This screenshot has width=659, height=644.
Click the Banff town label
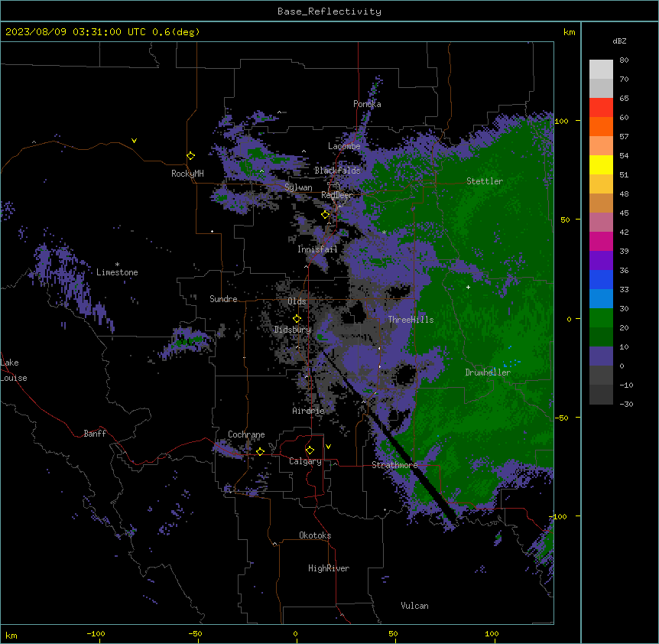tap(95, 434)
